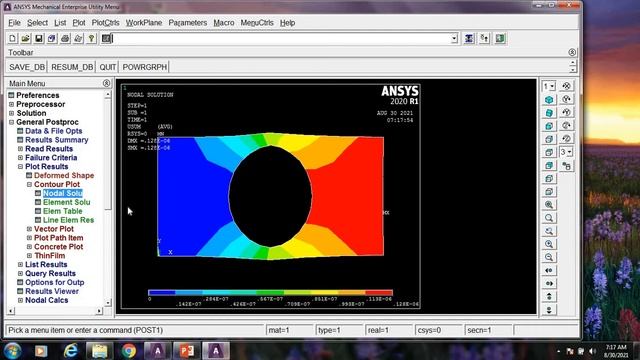
Task: Click the Open file folder icon
Action: (25, 38)
